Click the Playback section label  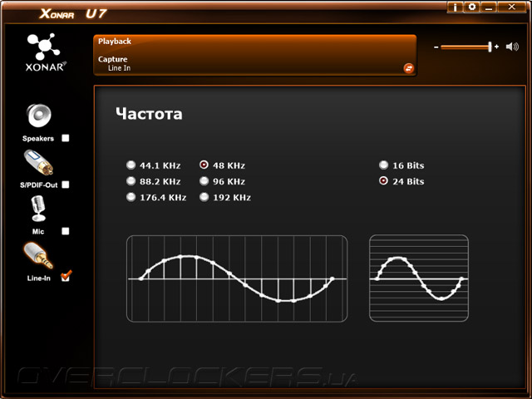(115, 42)
